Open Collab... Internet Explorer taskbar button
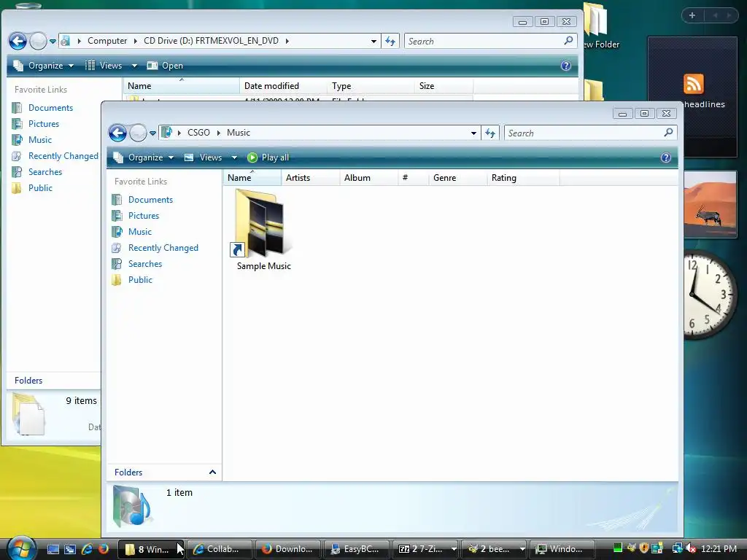This screenshot has height=560, width=747. pos(220,549)
